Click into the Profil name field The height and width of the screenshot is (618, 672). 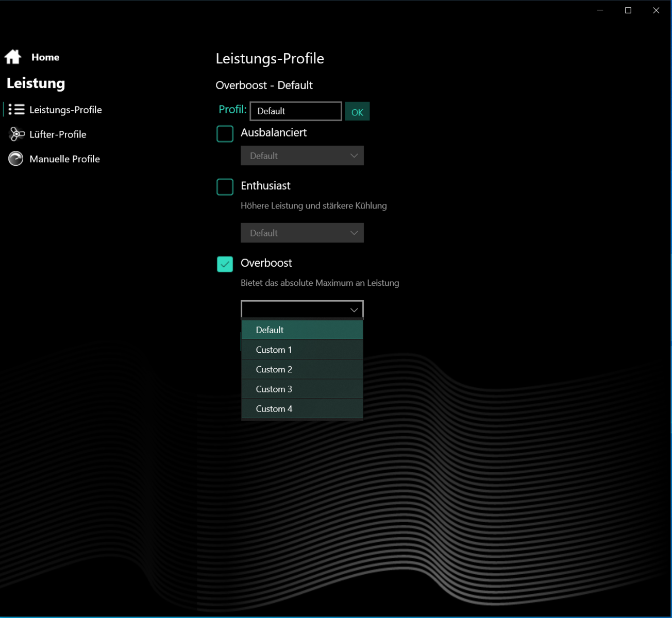pos(295,111)
